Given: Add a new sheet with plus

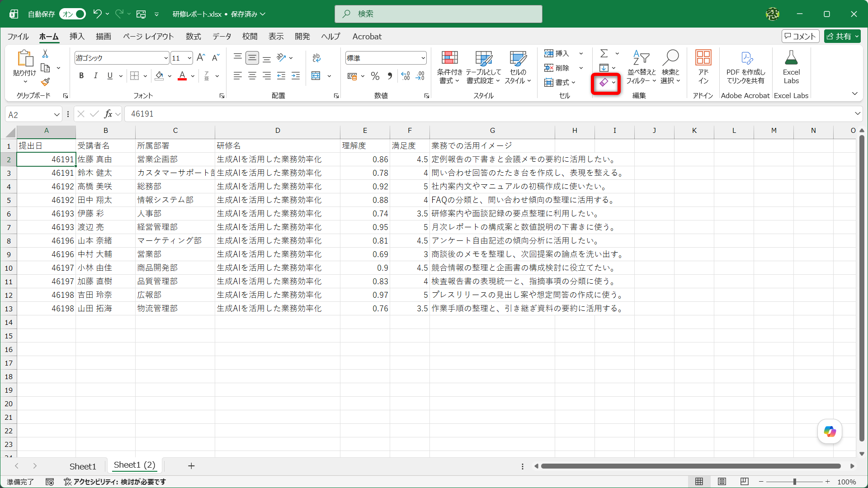Looking at the screenshot, I should pos(191,466).
